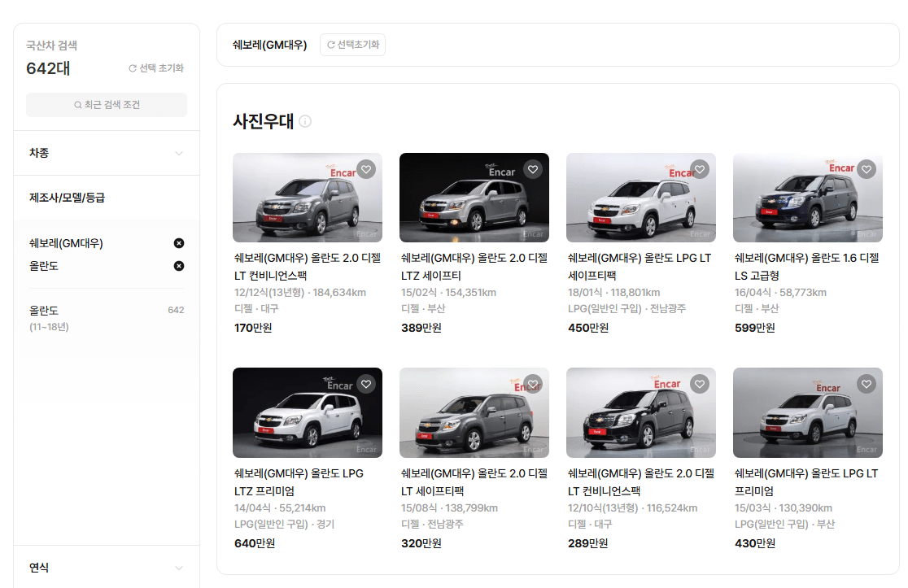Click the 640만원 price text
The height and width of the screenshot is (588, 908).
[255, 542]
